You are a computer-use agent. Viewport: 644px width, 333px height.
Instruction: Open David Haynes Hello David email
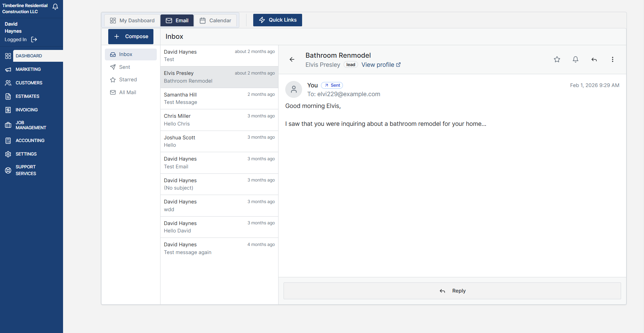pos(219,227)
